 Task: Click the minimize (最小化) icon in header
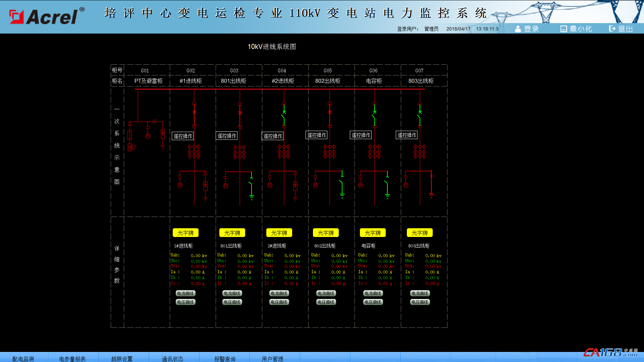click(x=563, y=29)
